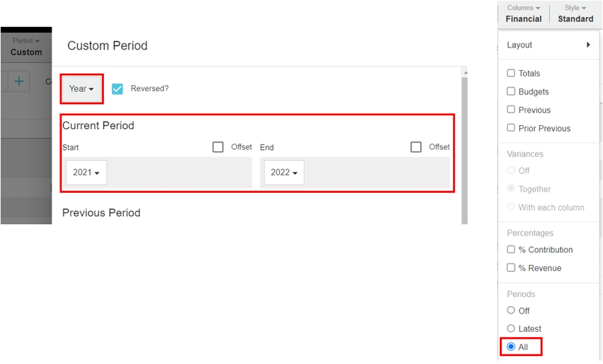Viewport: 603px width, 364px height.
Task: Enable Offset for the Start period
Action: pos(218,147)
